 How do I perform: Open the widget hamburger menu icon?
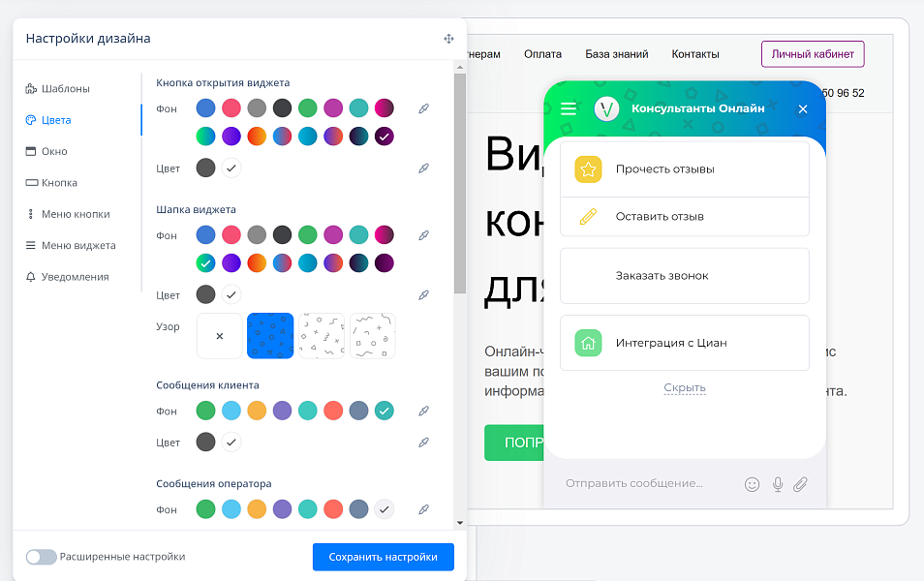pyautogui.click(x=570, y=109)
